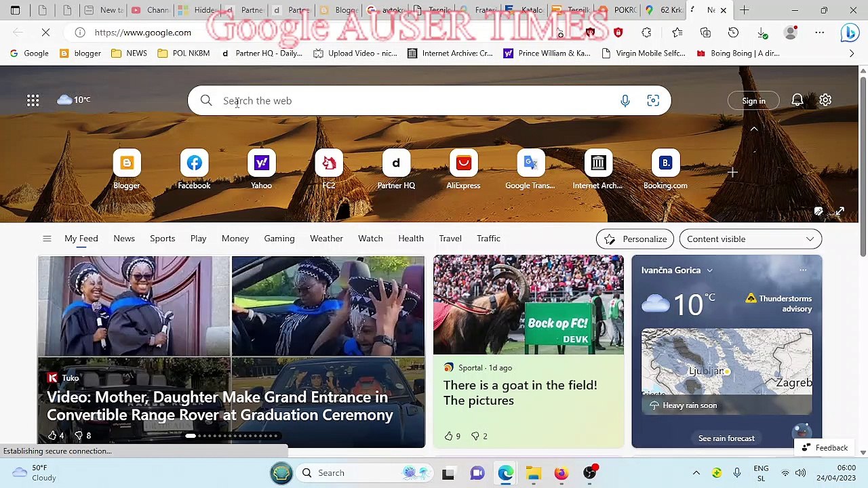Open the weather map thumbnail
The width and height of the screenshot is (868, 488).
[726, 371]
